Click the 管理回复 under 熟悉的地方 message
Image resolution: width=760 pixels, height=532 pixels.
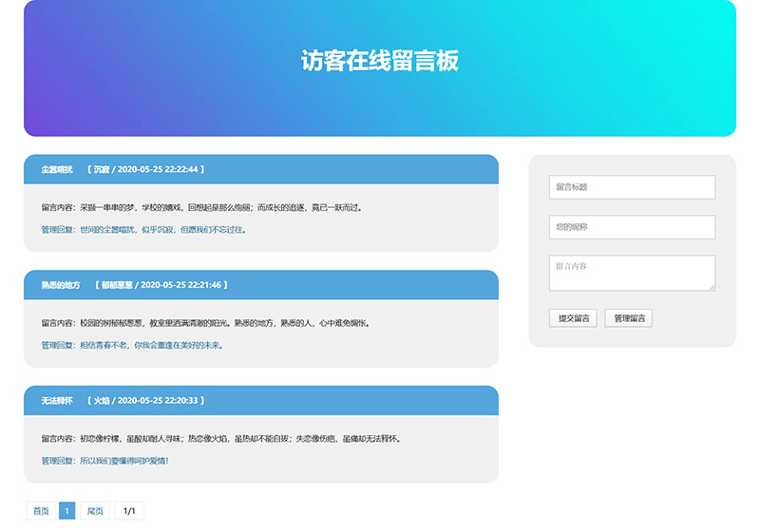point(57,345)
